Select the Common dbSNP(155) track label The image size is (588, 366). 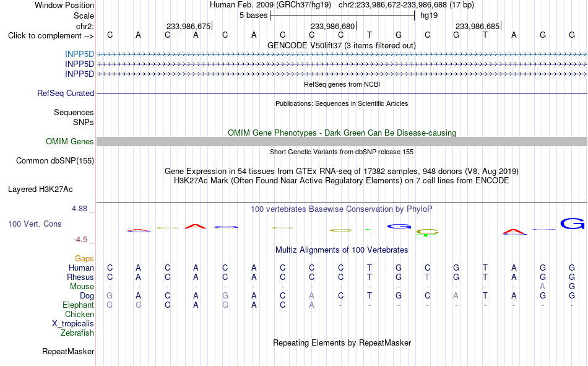[x=55, y=160]
